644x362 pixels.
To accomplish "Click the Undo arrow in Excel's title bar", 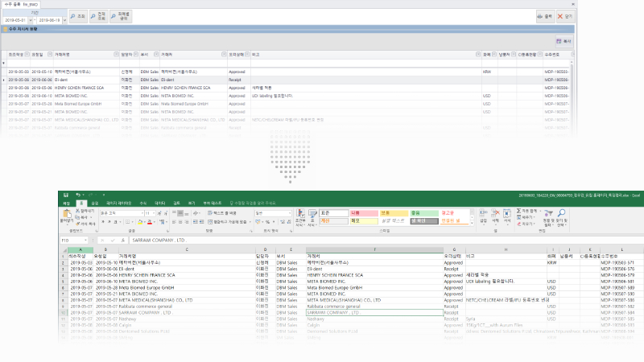I will pyautogui.click(x=77, y=195).
